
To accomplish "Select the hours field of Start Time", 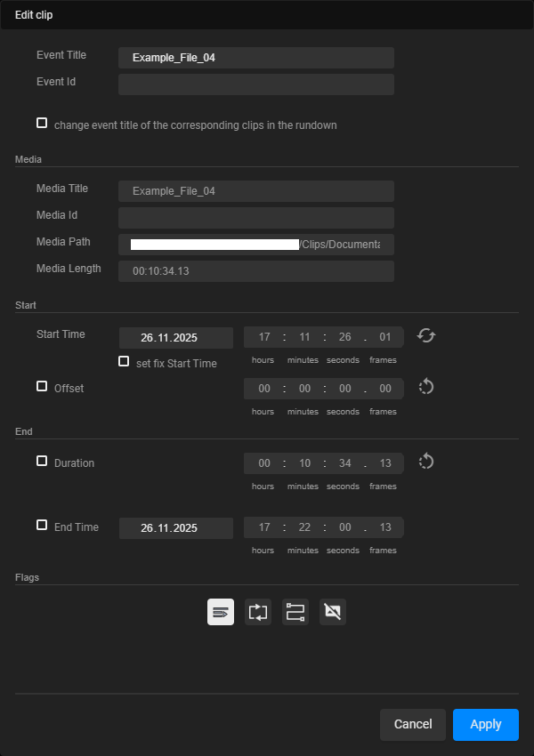I will click(263, 336).
